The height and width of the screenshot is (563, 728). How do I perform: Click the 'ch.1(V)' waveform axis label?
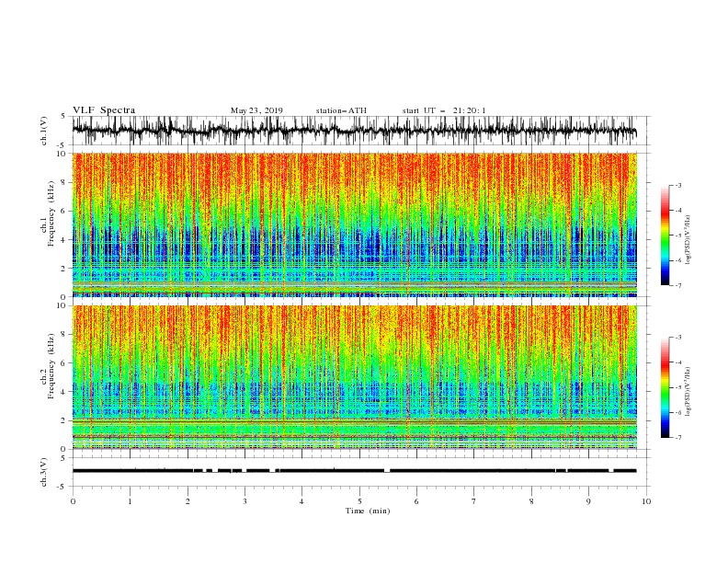click(44, 131)
